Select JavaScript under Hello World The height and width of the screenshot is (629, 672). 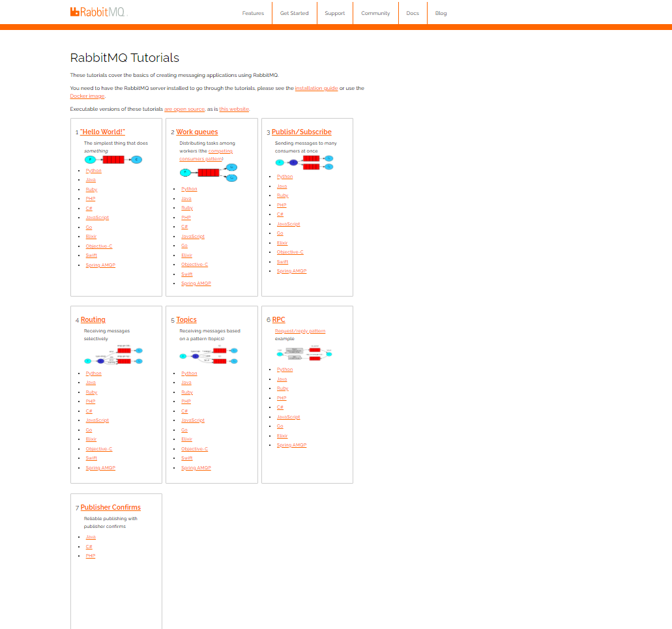(x=97, y=218)
